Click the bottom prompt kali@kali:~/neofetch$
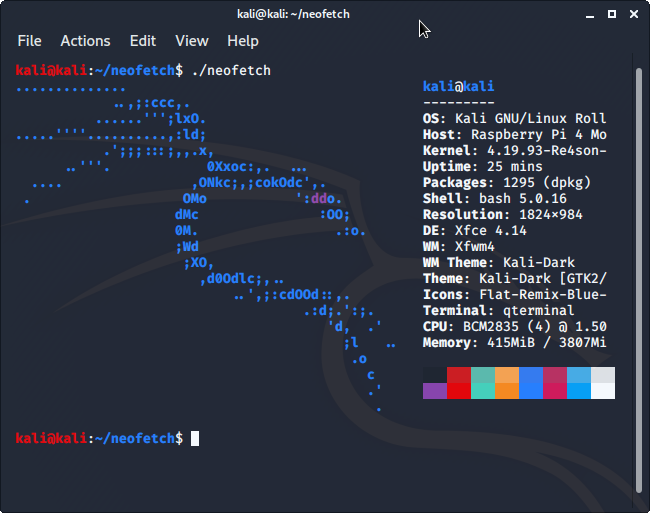 [99, 438]
